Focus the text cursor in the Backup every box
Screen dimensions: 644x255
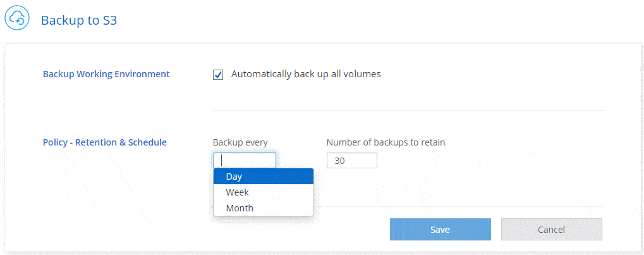click(245, 161)
